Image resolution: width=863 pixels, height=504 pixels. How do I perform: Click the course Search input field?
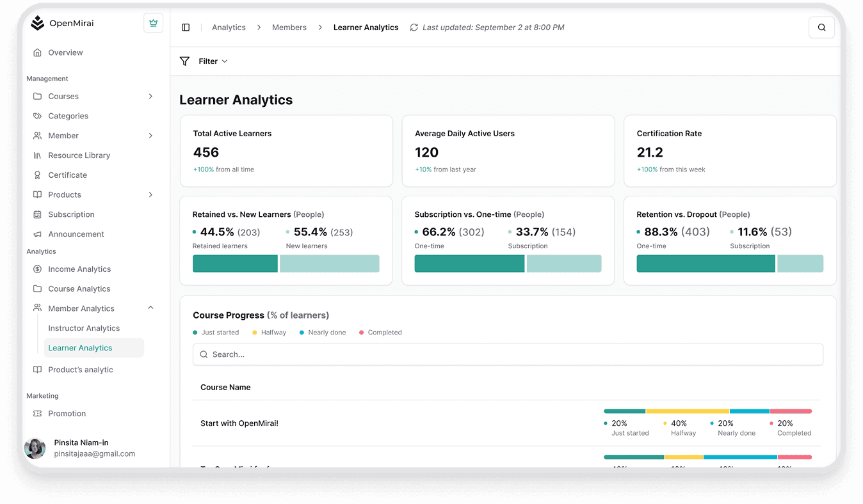[x=508, y=354]
